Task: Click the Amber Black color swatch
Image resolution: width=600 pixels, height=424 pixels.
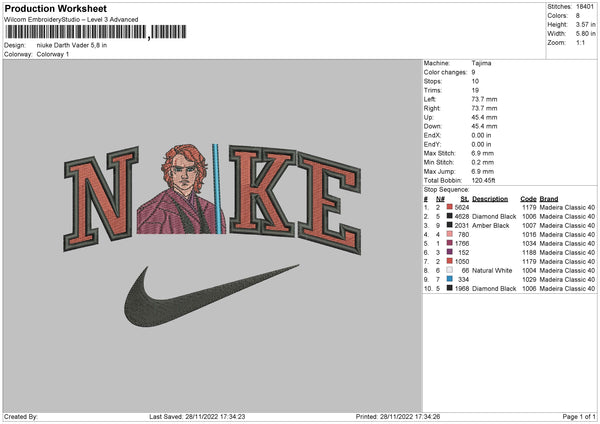Action: 450,225
